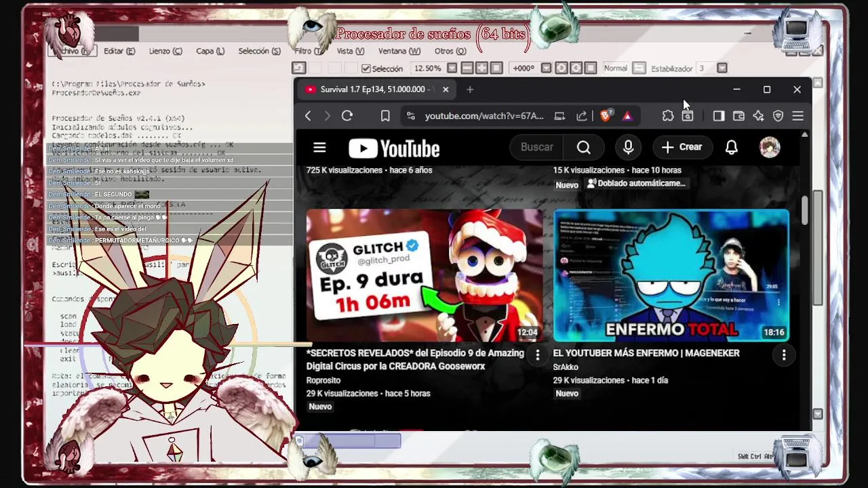Image resolution: width=868 pixels, height=488 pixels.
Task: Click the cast media icon in address bar
Action: click(x=559, y=116)
